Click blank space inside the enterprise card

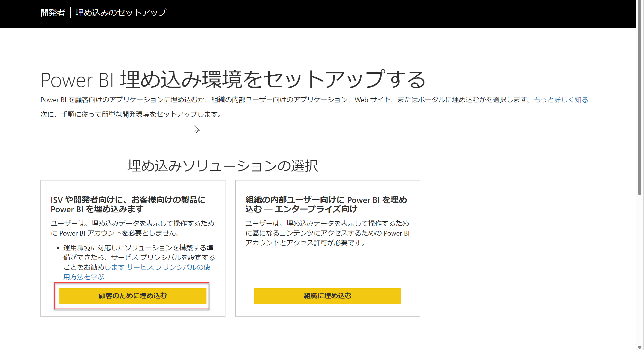(x=327, y=268)
